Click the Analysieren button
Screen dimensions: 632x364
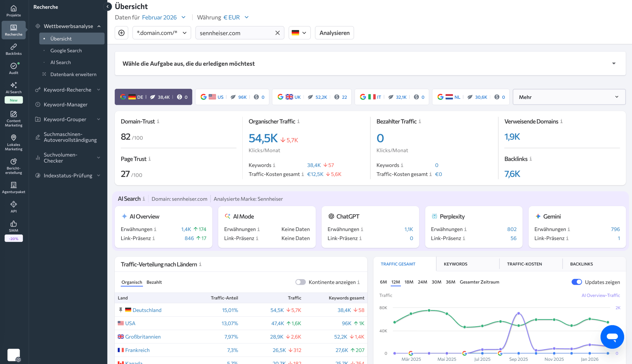[334, 33]
